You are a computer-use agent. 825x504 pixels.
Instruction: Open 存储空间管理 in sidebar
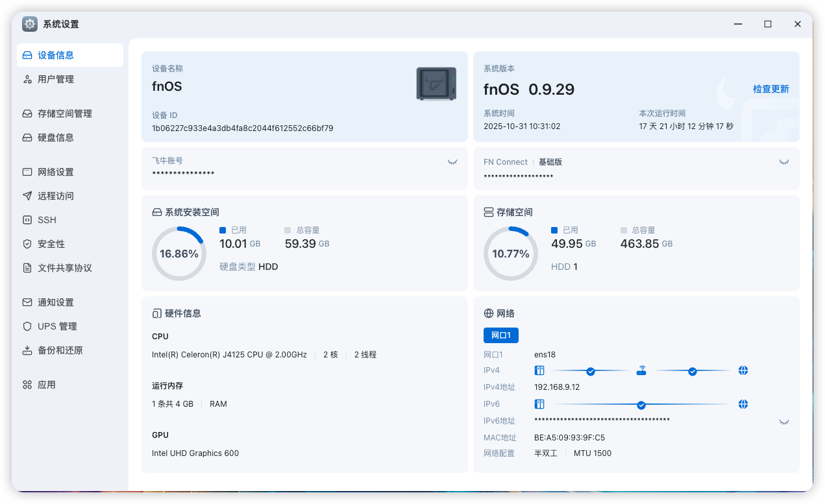(x=69, y=114)
